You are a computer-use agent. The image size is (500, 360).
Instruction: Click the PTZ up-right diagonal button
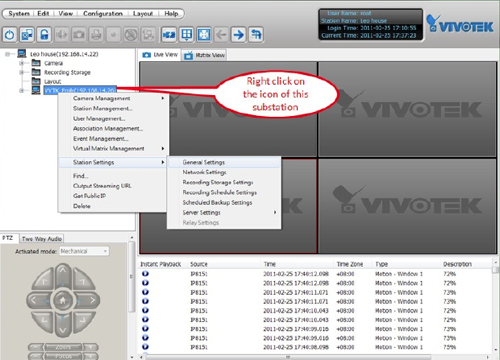coord(83,280)
